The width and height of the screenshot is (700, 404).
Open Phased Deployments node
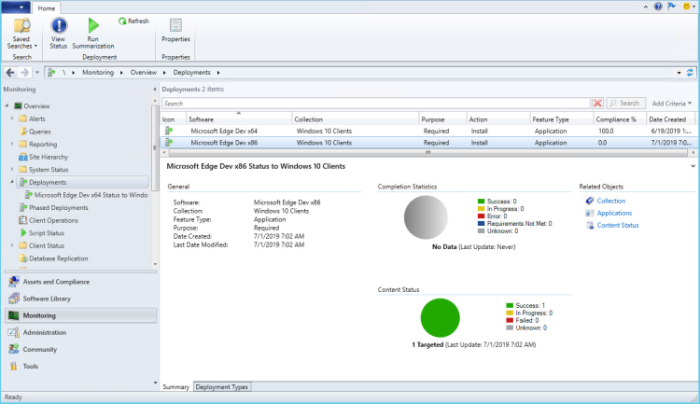tap(58, 208)
